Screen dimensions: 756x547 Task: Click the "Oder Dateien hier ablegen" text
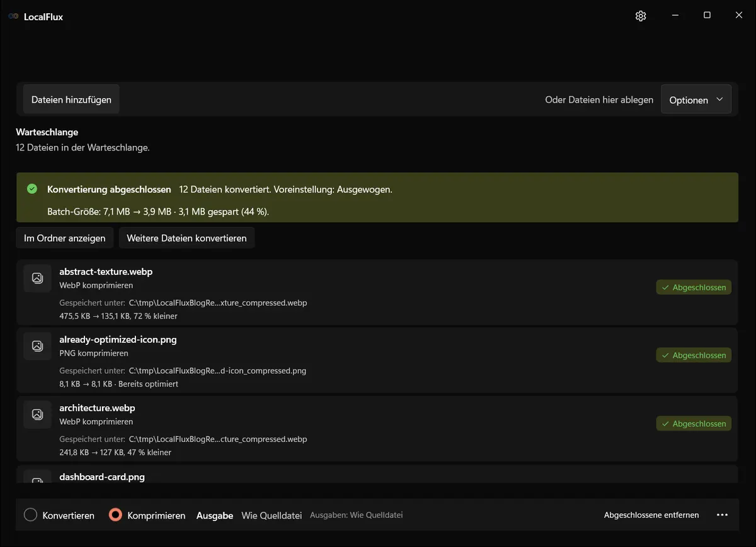point(599,99)
